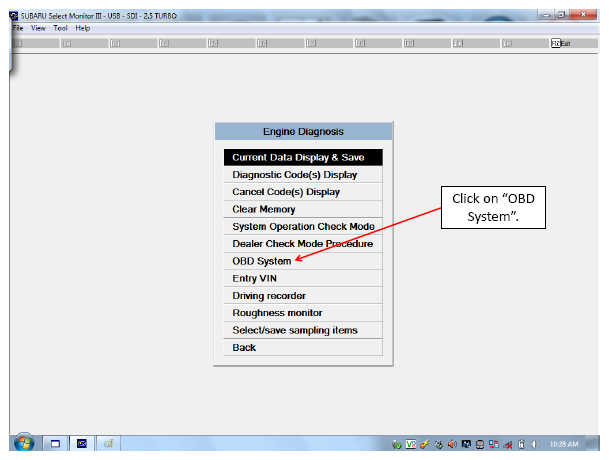The image size is (609, 460).
Task: Click the Subaru Select Monitor title bar icon
Action: click(14, 16)
